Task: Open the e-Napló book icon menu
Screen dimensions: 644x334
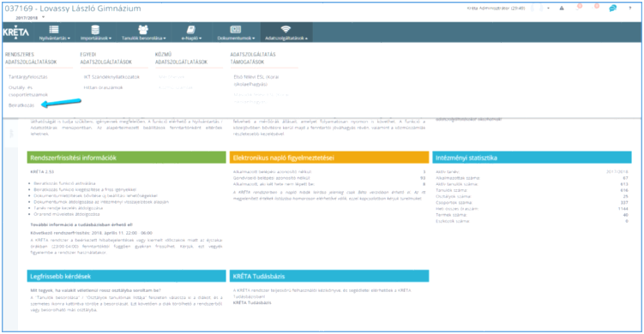Action: pos(191,29)
